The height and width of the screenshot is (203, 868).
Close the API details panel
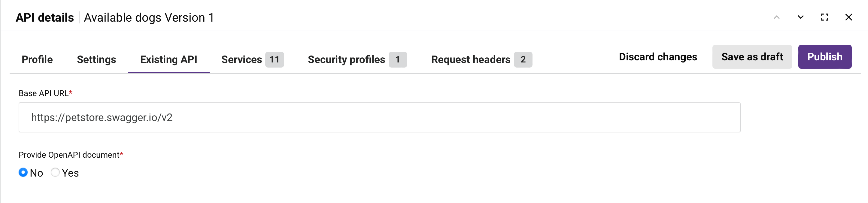click(x=848, y=17)
